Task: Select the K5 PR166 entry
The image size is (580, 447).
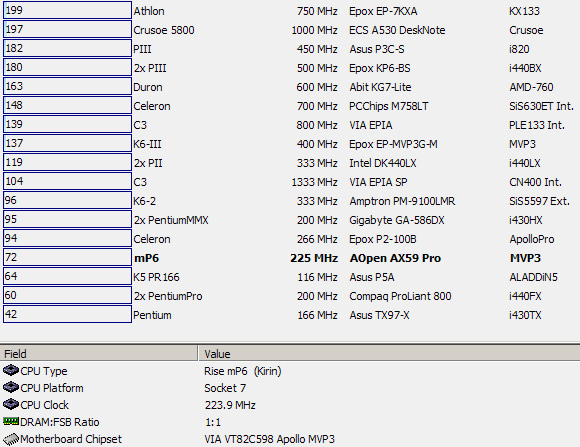Action: pyautogui.click(x=156, y=277)
